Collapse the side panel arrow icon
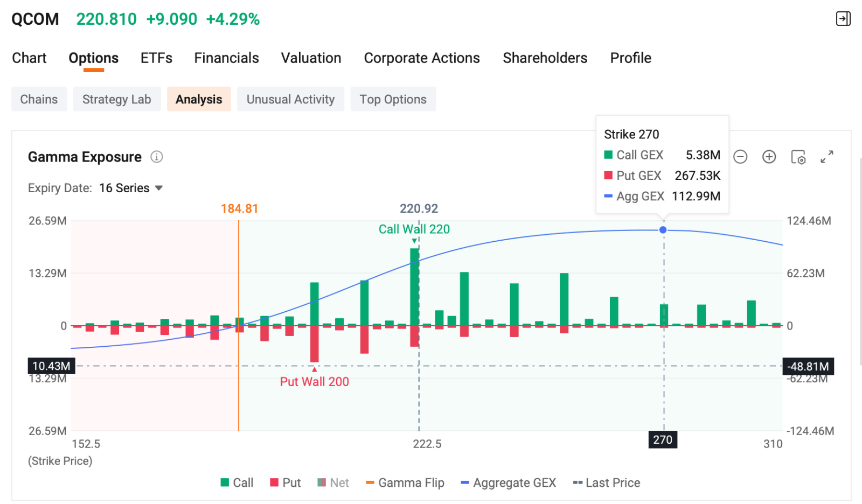862x504 pixels. (x=843, y=19)
